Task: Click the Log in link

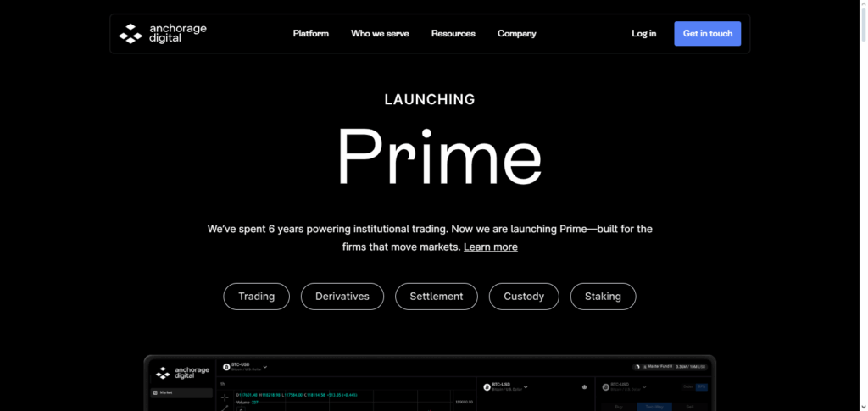Action: 644,33
